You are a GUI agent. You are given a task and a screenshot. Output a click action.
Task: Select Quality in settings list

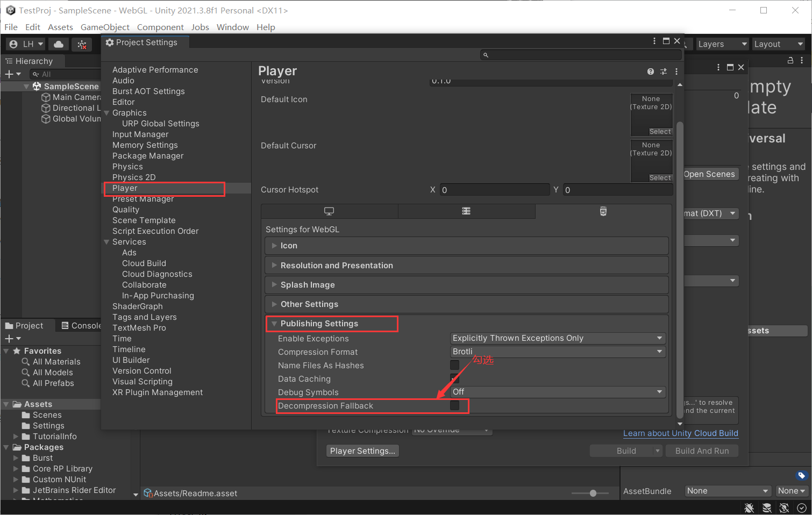(x=126, y=210)
